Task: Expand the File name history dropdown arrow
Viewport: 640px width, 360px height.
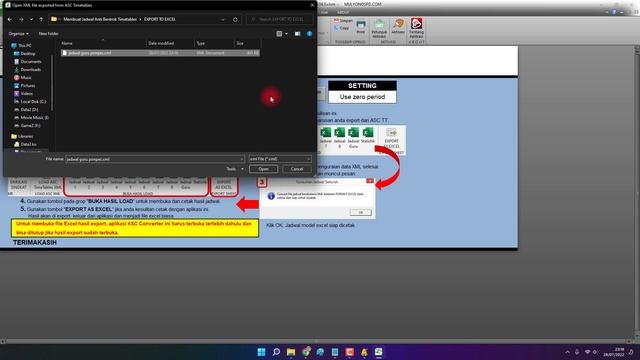Action: coord(241,159)
